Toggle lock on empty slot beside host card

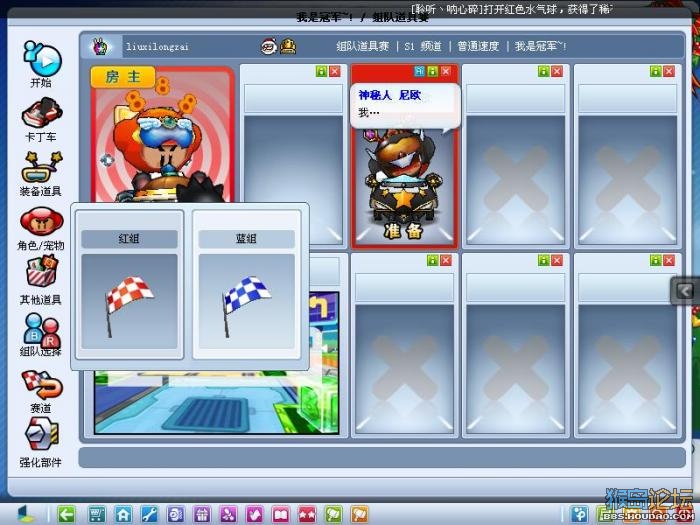[x=321, y=71]
